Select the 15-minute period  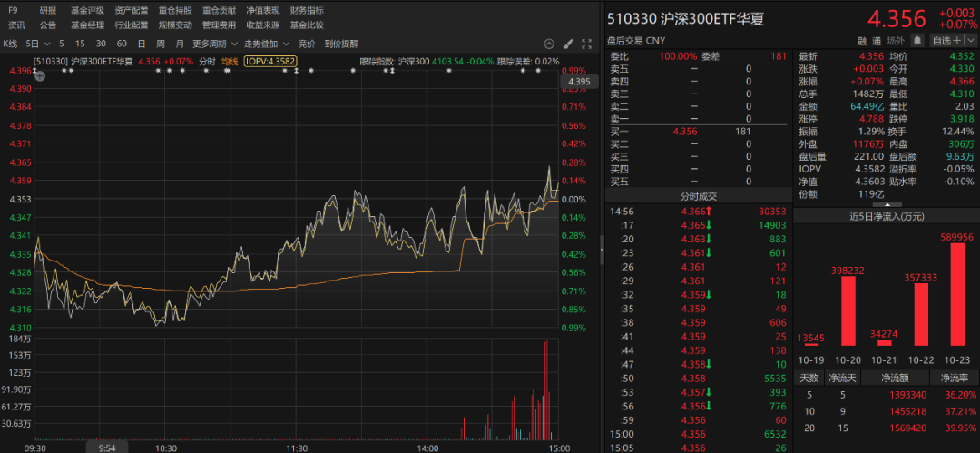click(80, 44)
